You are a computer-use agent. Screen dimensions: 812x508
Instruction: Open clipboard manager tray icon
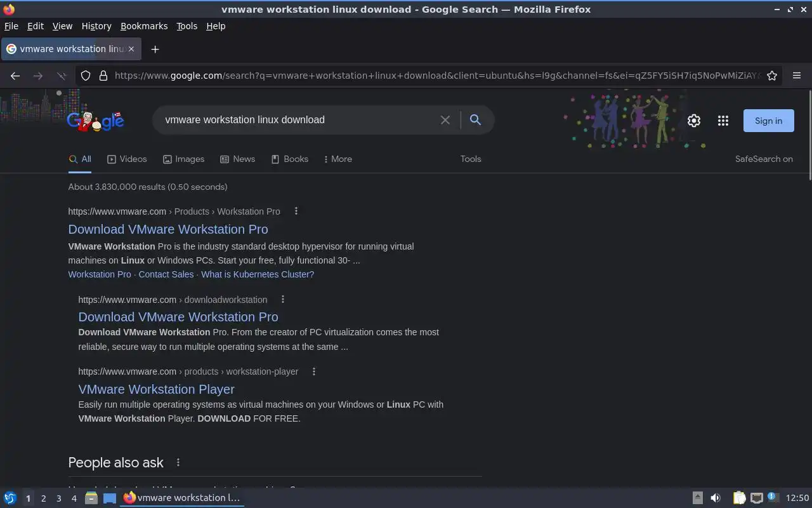pyautogui.click(x=739, y=498)
